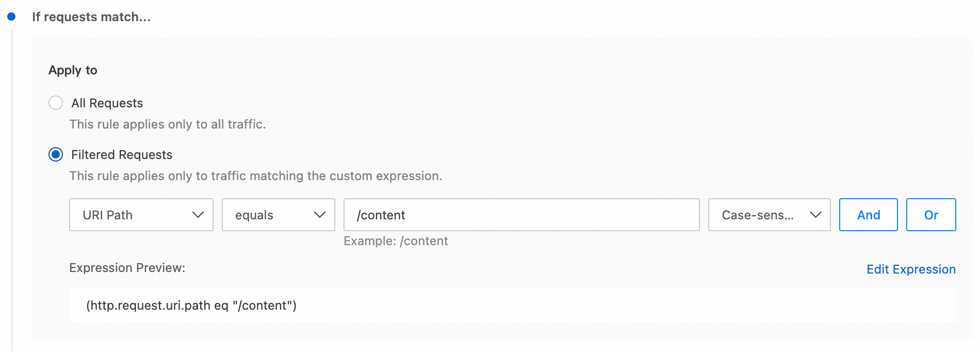Screen dimensions: 980x352
Task: Click the blue step bullet icon
Action: 11,17
